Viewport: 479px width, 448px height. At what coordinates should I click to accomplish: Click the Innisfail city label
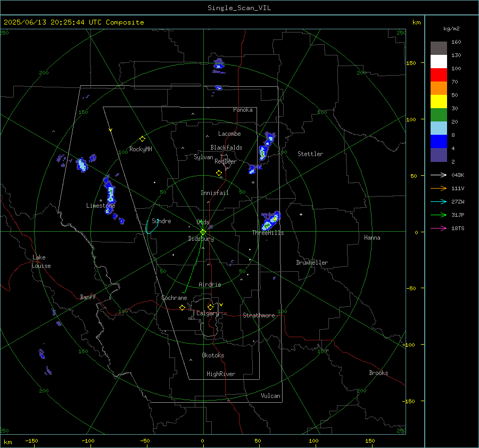click(214, 193)
